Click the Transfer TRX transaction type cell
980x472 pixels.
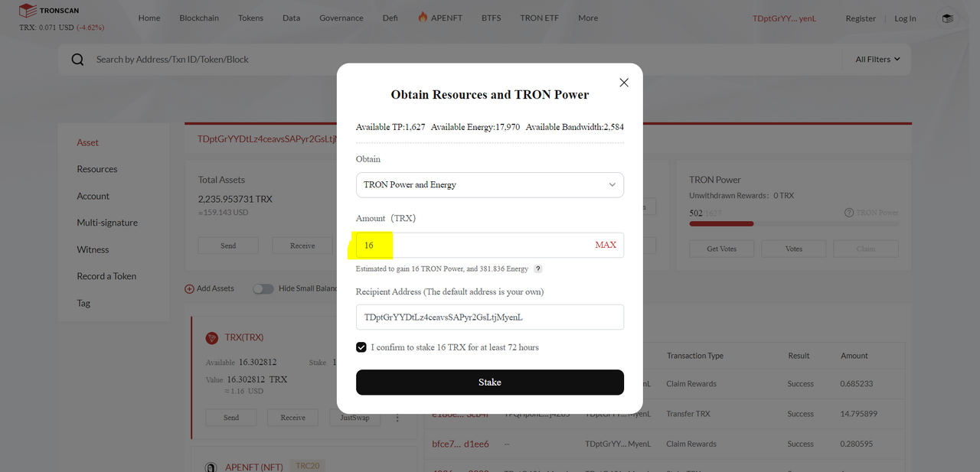tap(688, 414)
